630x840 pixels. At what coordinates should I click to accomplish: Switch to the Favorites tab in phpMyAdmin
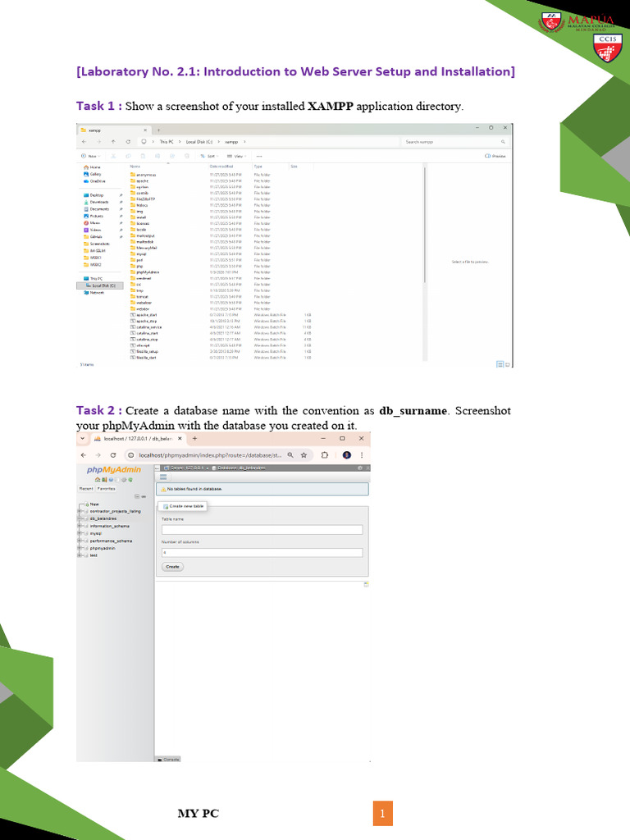coord(106,489)
